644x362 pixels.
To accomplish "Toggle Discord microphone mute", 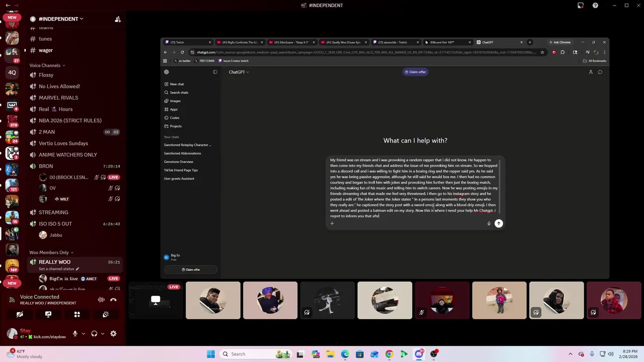I will [x=75, y=333].
